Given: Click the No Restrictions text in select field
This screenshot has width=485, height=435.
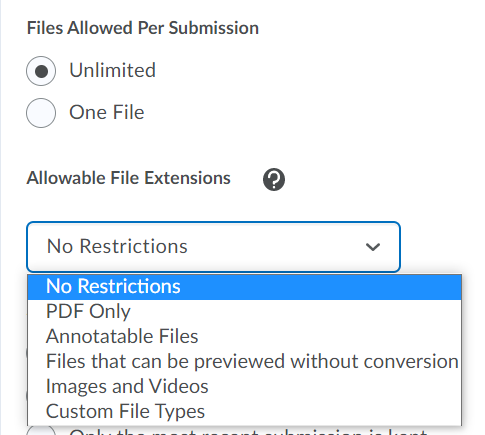Looking at the screenshot, I should point(117,247).
